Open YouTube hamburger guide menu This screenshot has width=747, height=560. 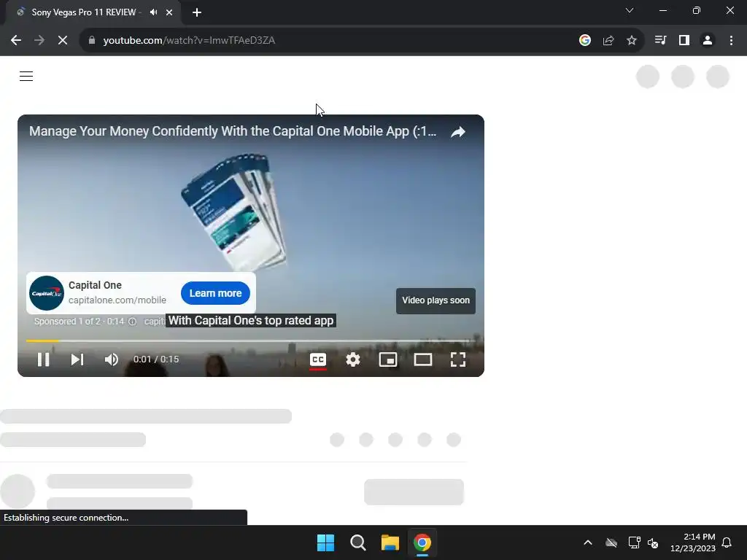pyautogui.click(x=26, y=76)
